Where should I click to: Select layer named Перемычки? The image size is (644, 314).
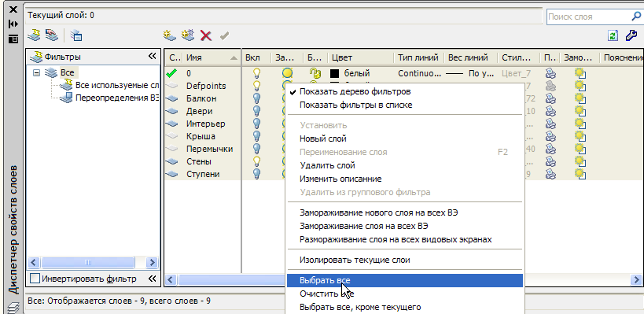click(x=209, y=149)
